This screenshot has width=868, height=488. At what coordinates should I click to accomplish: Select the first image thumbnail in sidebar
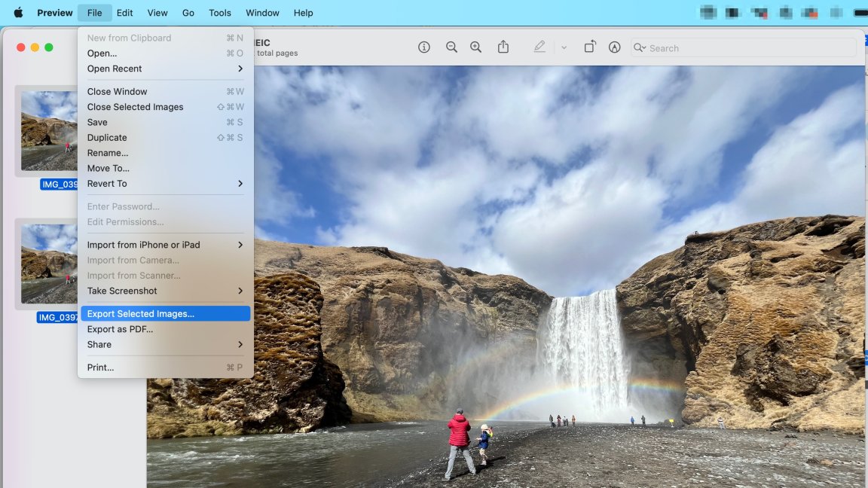click(x=49, y=131)
